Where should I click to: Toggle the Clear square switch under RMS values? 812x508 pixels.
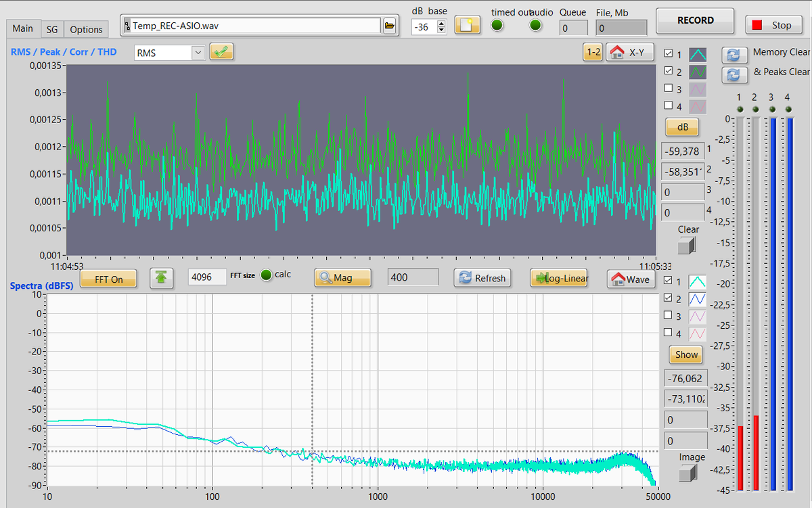687,245
